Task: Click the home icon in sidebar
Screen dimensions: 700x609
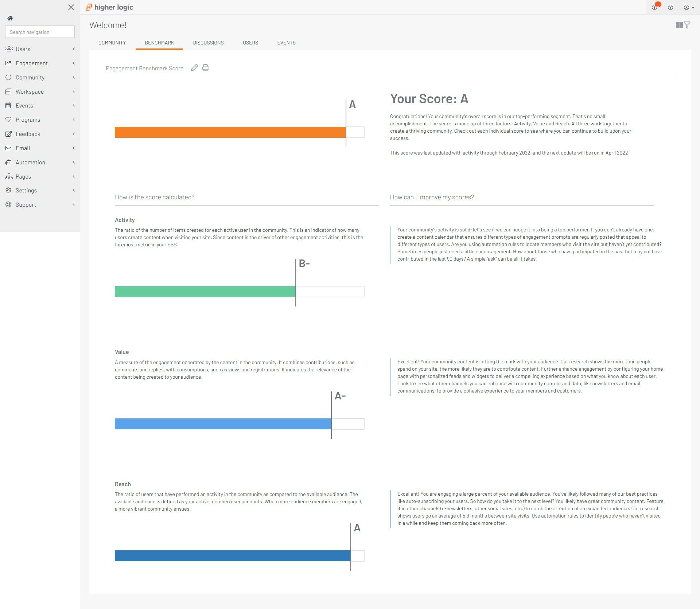Action: (x=10, y=18)
